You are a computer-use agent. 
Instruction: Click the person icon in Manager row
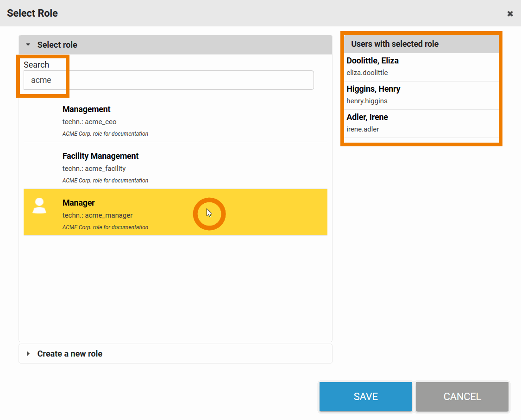(x=39, y=206)
